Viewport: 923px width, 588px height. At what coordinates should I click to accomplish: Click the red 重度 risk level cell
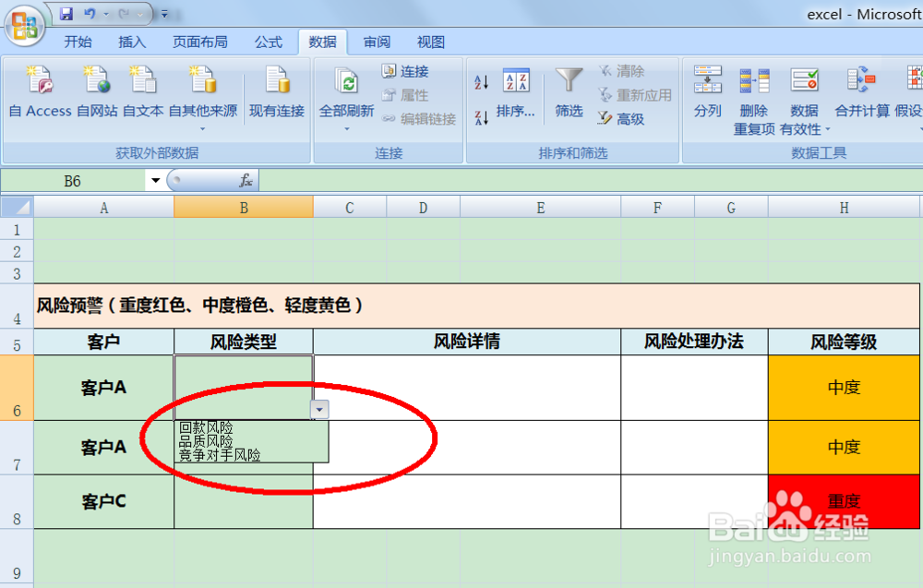pyautogui.click(x=843, y=501)
